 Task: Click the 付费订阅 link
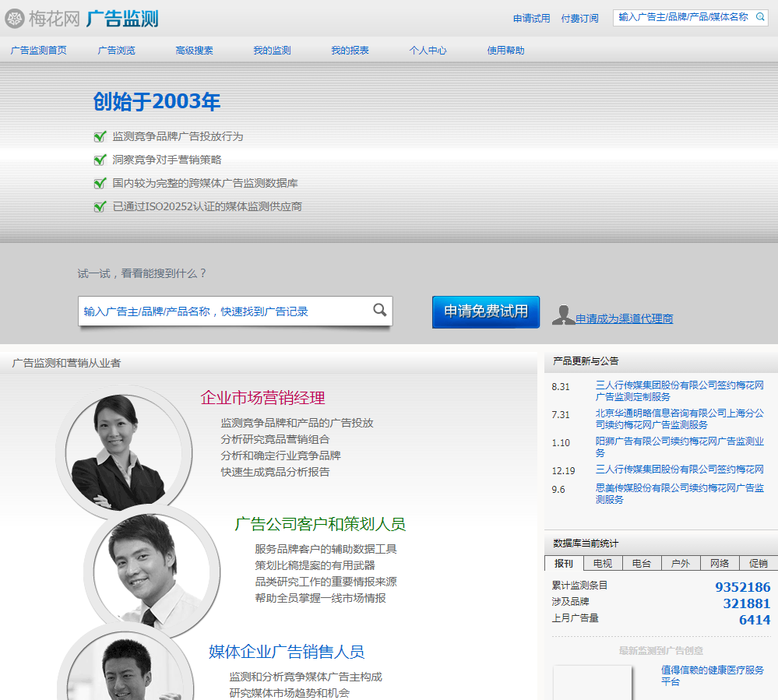[579, 19]
